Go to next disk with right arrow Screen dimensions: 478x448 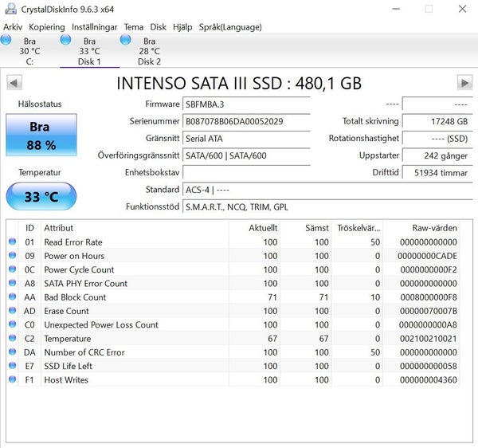[464, 83]
